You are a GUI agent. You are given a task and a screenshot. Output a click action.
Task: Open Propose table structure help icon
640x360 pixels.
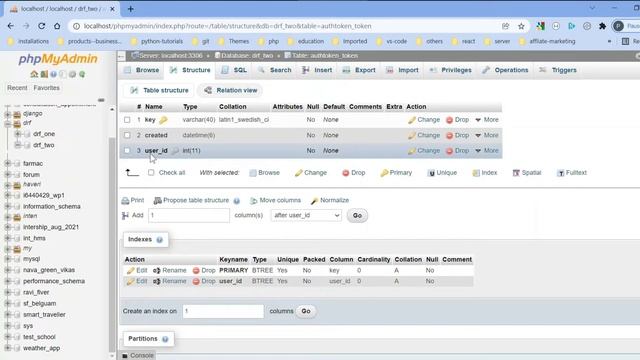(x=237, y=201)
